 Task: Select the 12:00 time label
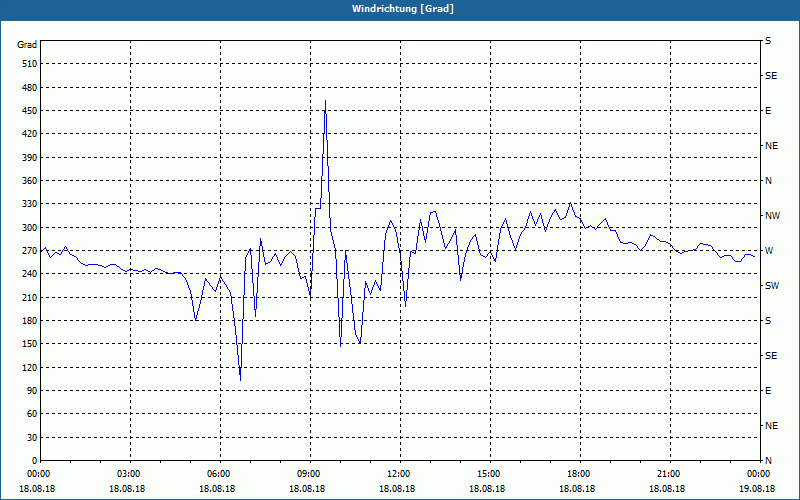pyautogui.click(x=396, y=474)
